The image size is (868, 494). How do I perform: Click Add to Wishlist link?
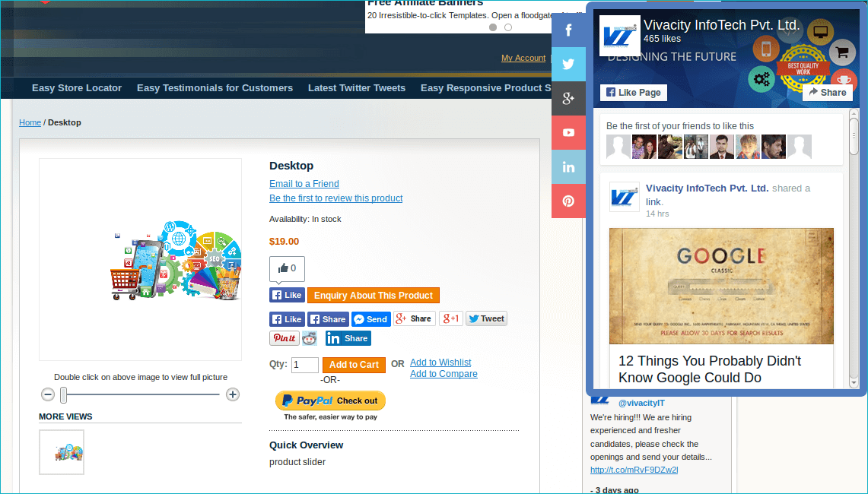(x=440, y=363)
